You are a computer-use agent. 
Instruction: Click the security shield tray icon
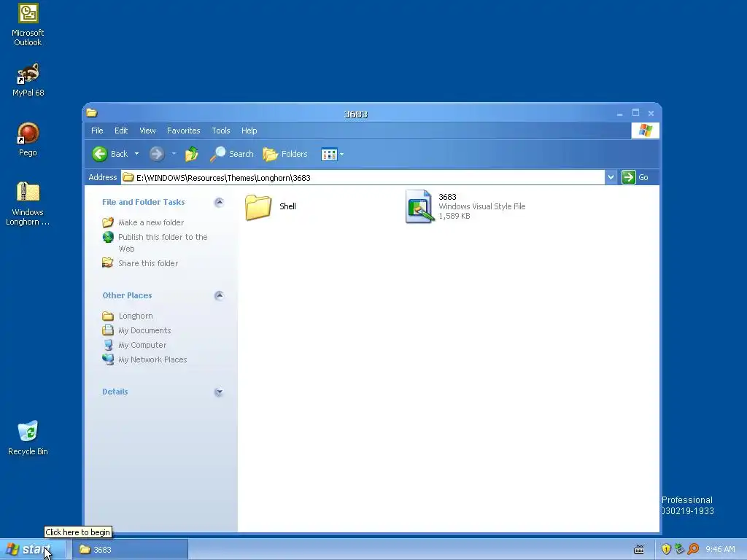[666, 549]
